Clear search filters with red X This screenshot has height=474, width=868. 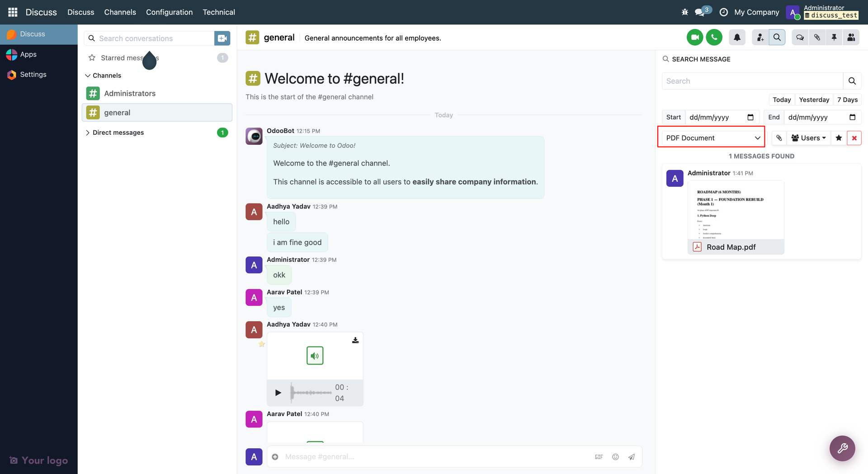pyautogui.click(x=854, y=138)
